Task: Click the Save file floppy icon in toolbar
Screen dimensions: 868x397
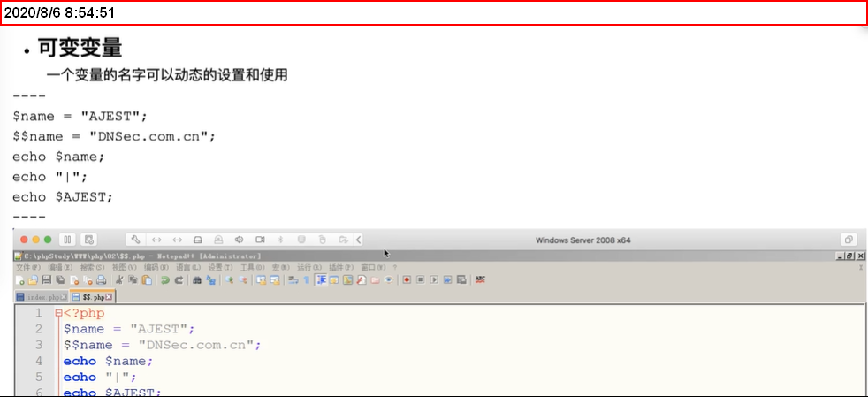Action: (x=47, y=280)
